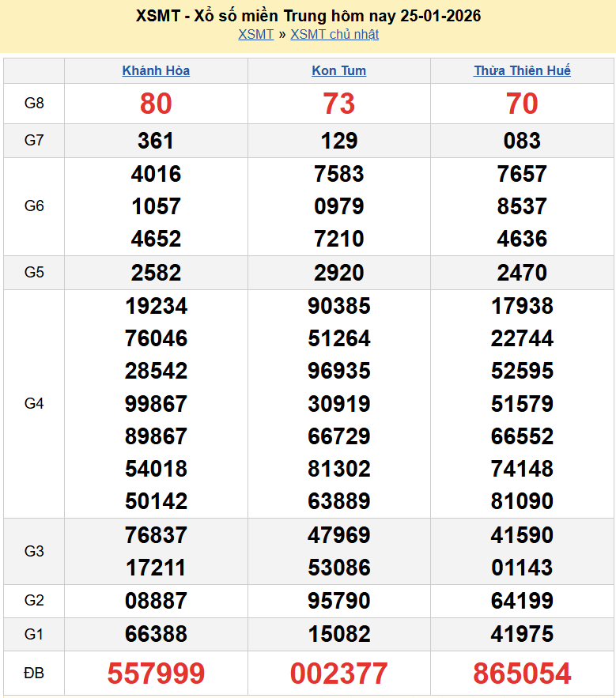
Task: Open the XSMT breadcrumb link
Action: (x=255, y=34)
